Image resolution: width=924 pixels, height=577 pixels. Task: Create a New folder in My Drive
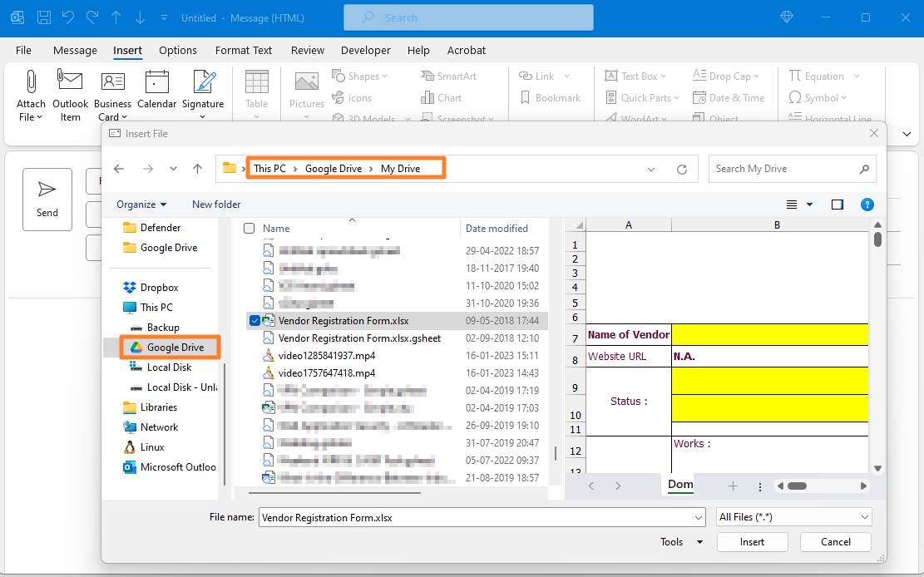click(215, 204)
